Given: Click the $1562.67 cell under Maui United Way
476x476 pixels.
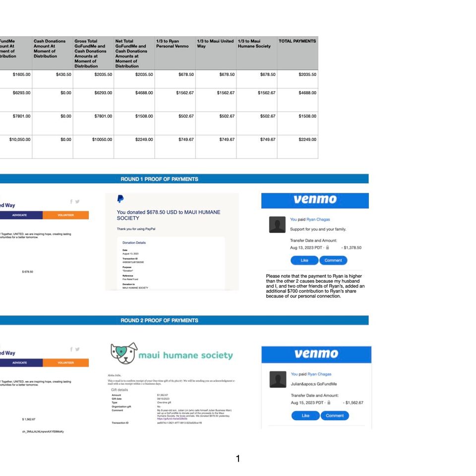Looking at the screenshot, I should [x=216, y=100].
